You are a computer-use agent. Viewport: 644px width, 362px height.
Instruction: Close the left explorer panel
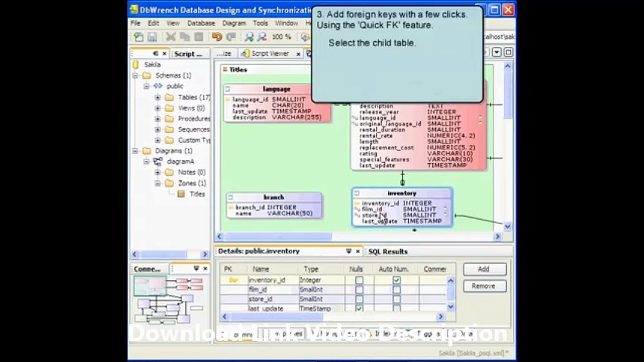pyautogui.click(x=164, y=54)
